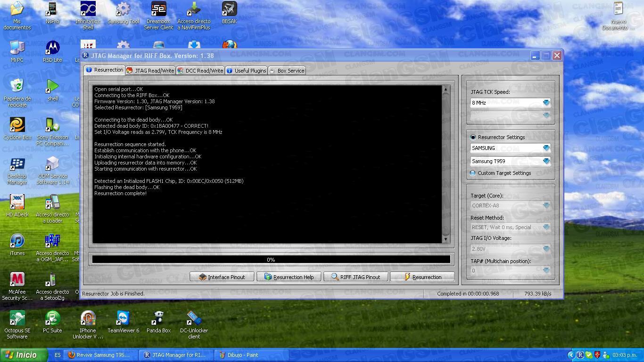Open HD ADeck shortcut
Screen dimensions: 644x362
pyautogui.click(x=17, y=206)
